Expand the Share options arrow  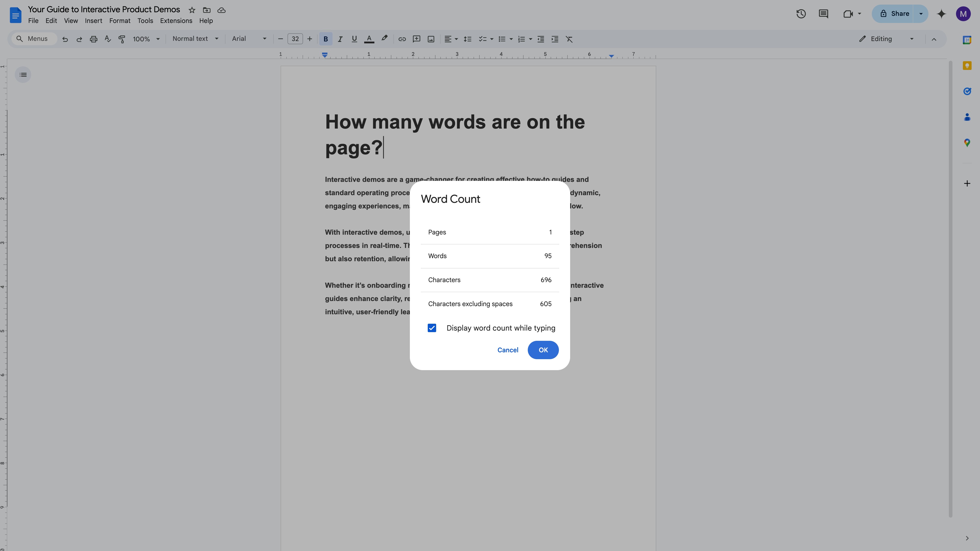tap(921, 14)
